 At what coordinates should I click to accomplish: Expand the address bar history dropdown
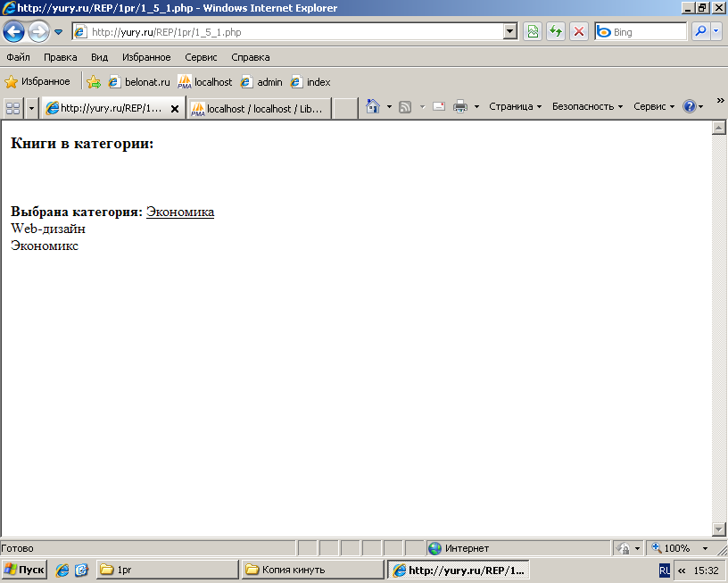(510, 32)
